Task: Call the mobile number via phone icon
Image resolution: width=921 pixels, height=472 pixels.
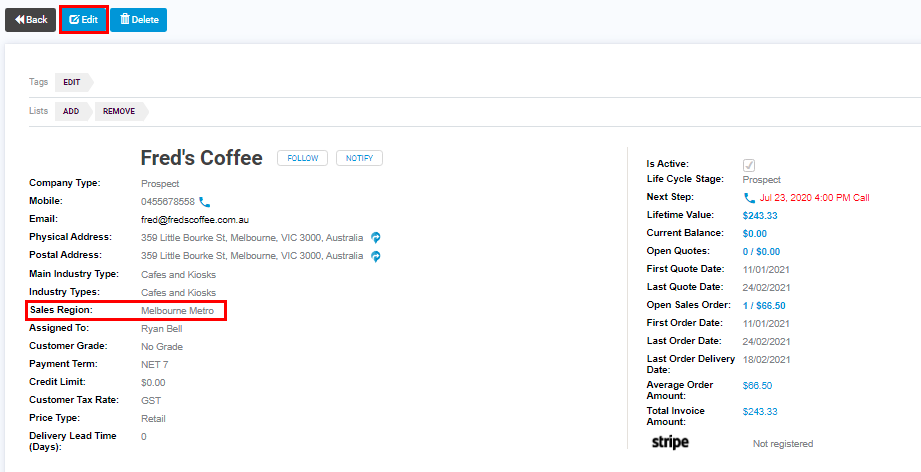Action: (204, 202)
